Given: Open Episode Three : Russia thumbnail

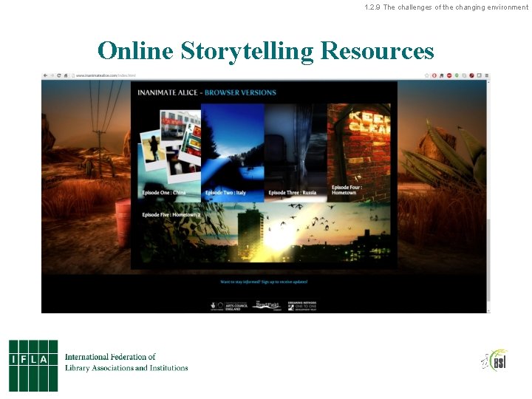Looking at the screenshot, I should 296,153.
